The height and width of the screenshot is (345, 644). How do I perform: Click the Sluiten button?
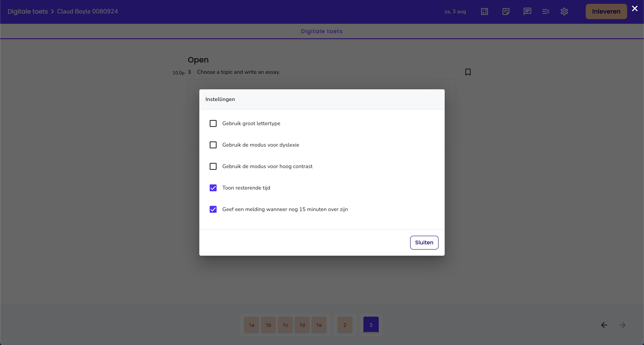tap(424, 242)
